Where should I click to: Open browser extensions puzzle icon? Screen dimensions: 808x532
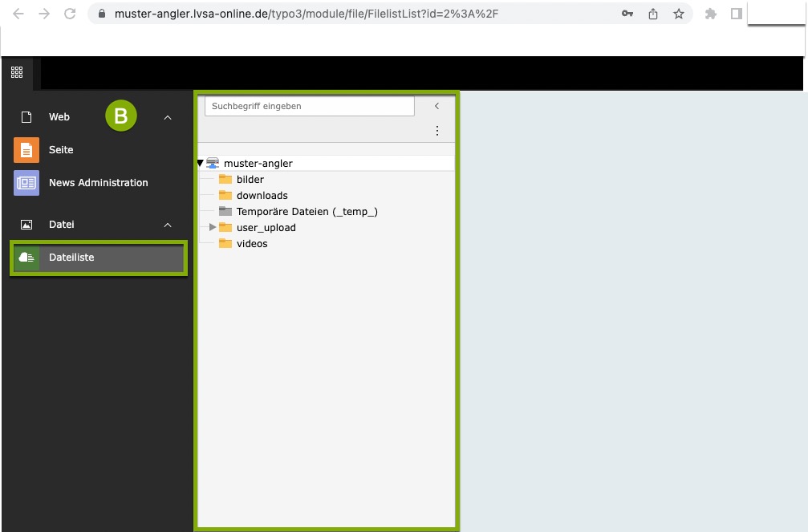coord(711,14)
